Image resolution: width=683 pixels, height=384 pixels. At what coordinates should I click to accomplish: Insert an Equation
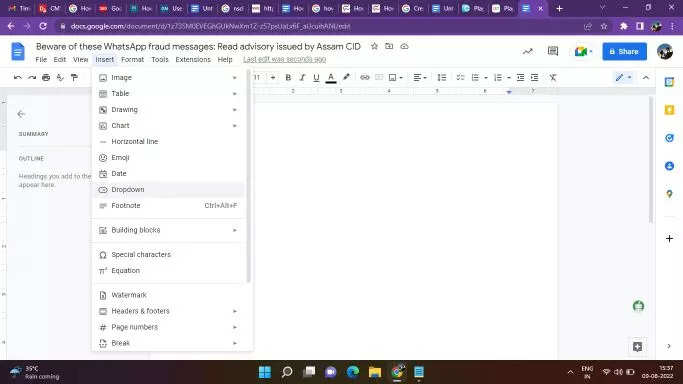169,270
